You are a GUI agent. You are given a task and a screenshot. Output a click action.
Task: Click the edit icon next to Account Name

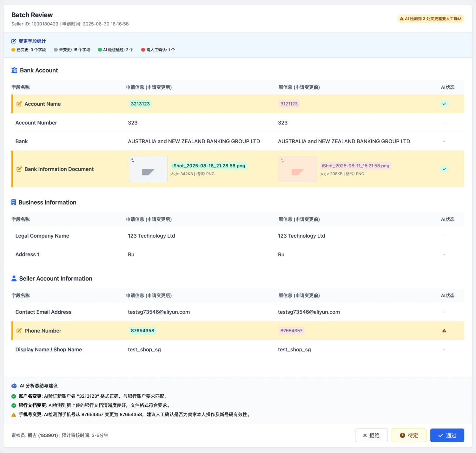(19, 104)
